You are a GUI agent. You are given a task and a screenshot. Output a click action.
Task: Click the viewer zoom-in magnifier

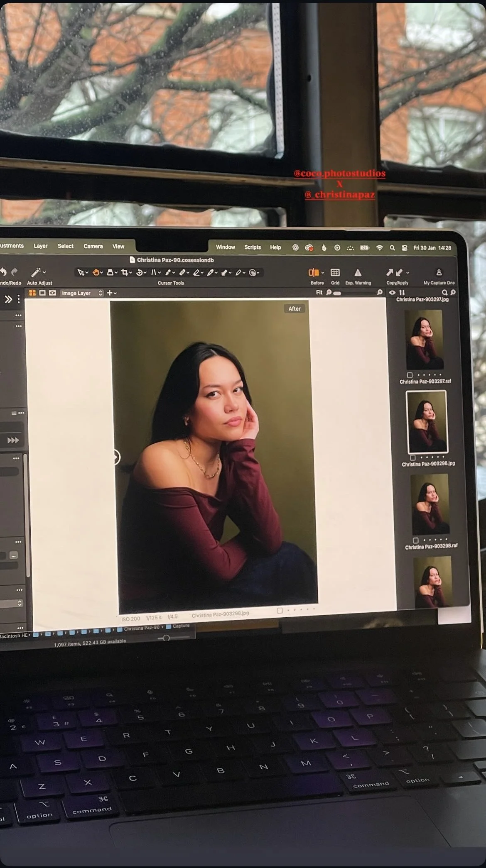click(380, 293)
